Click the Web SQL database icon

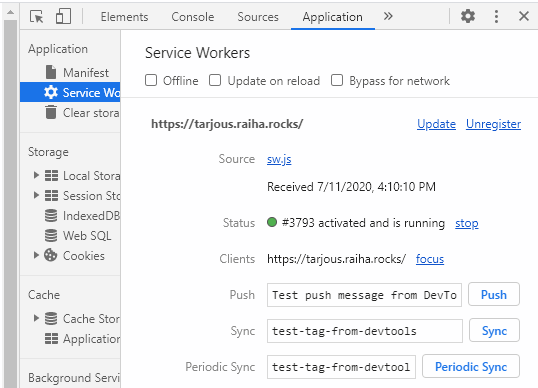[x=51, y=235]
